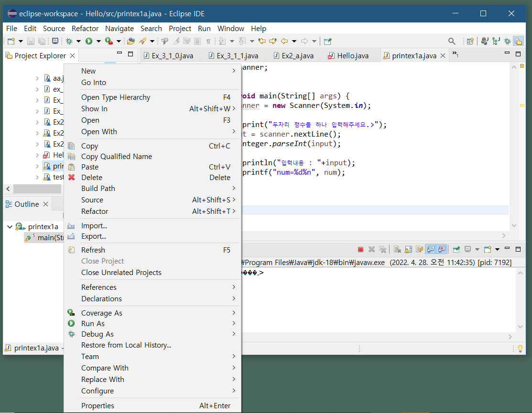Select Run As from the context menu
The width and height of the screenshot is (532, 413).
(93, 324)
